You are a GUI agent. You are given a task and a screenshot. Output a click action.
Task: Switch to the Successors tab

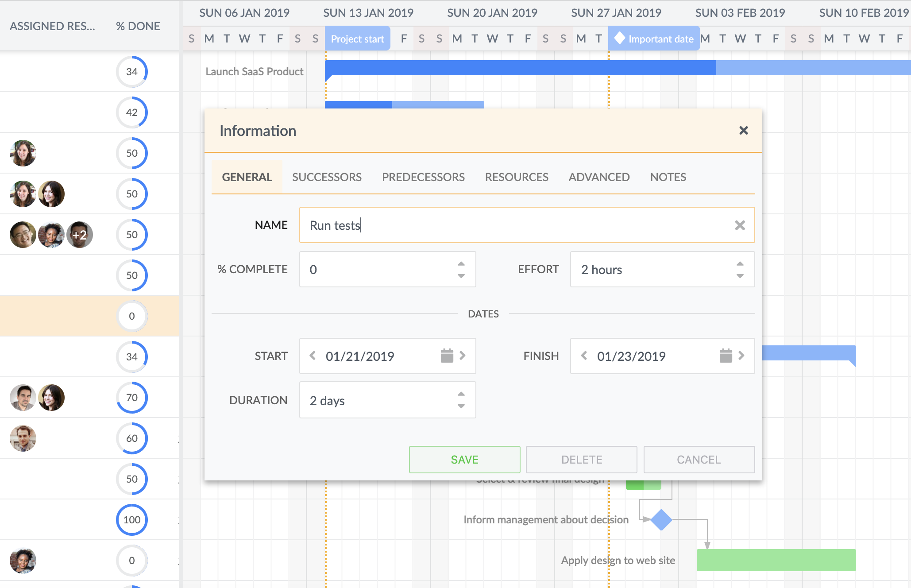click(327, 177)
